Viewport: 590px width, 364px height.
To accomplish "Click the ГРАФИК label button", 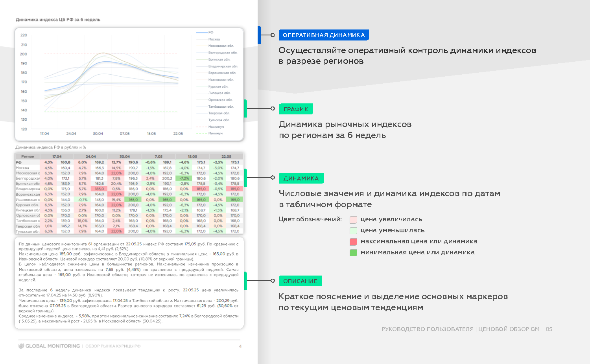I will tap(296, 109).
